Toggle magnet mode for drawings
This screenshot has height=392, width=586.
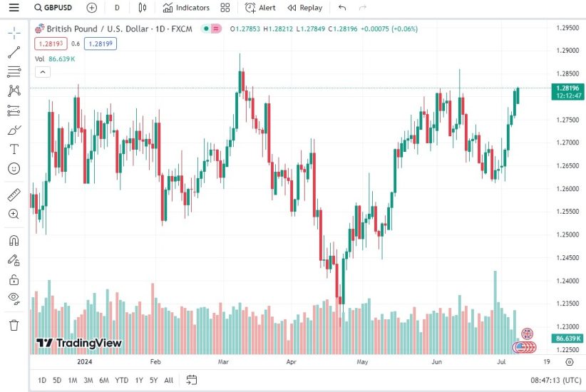coord(14,240)
